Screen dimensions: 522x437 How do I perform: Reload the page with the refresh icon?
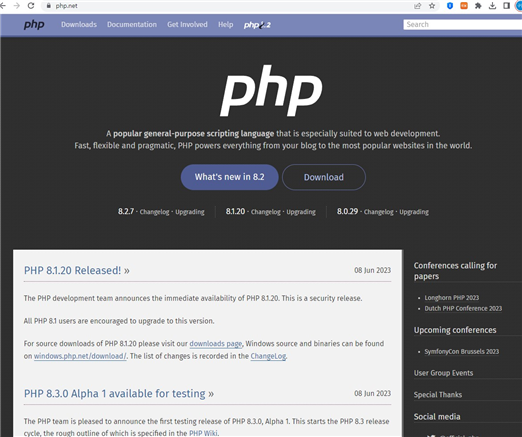tap(31, 6)
